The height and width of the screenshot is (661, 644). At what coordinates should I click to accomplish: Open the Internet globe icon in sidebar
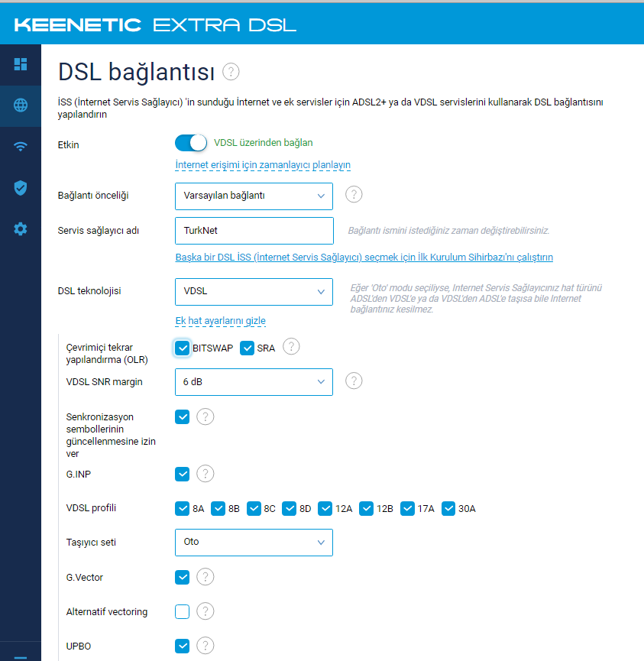tap(20, 105)
